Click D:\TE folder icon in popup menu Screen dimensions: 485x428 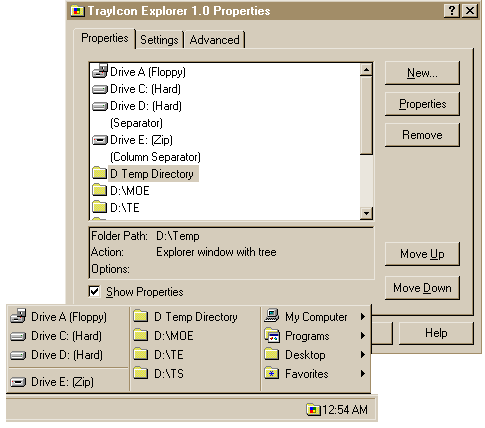click(141, 354)
